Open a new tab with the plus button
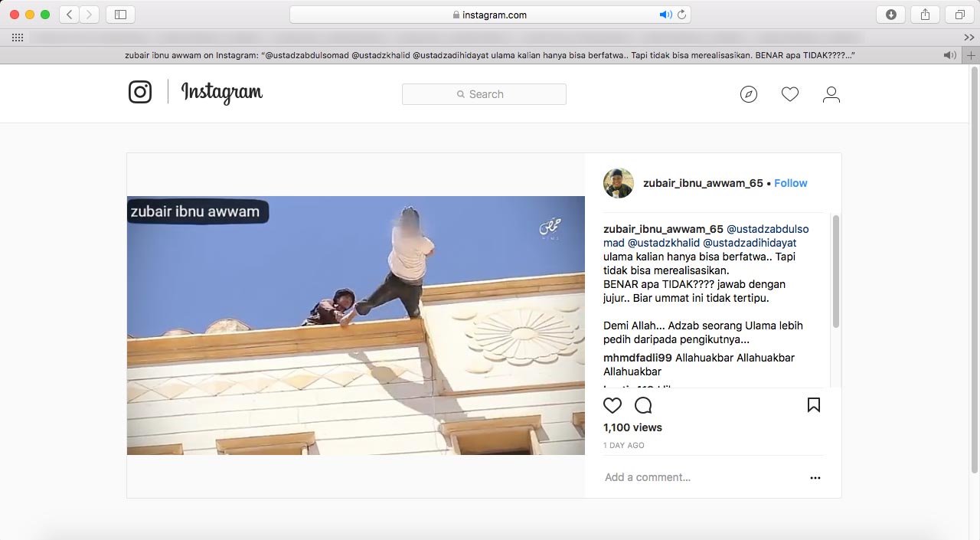Image resolution: width=980 pixels, height=540 pixels. tap(971, 55)
